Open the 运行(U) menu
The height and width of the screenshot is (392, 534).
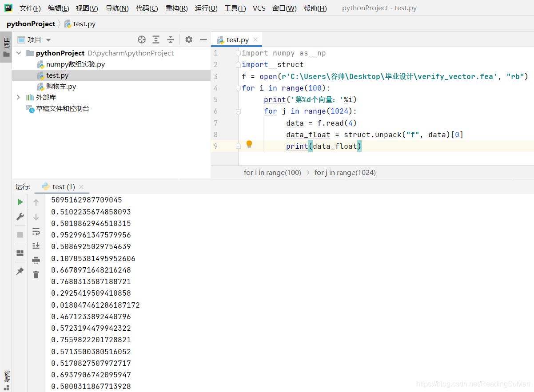point(206,8)
